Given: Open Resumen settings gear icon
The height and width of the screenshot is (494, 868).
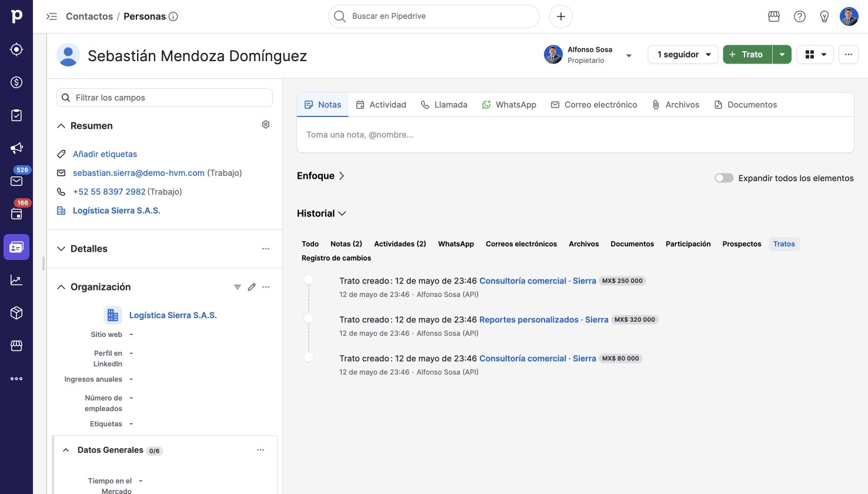Looking at the screenshot, I should tap(266, 125).
